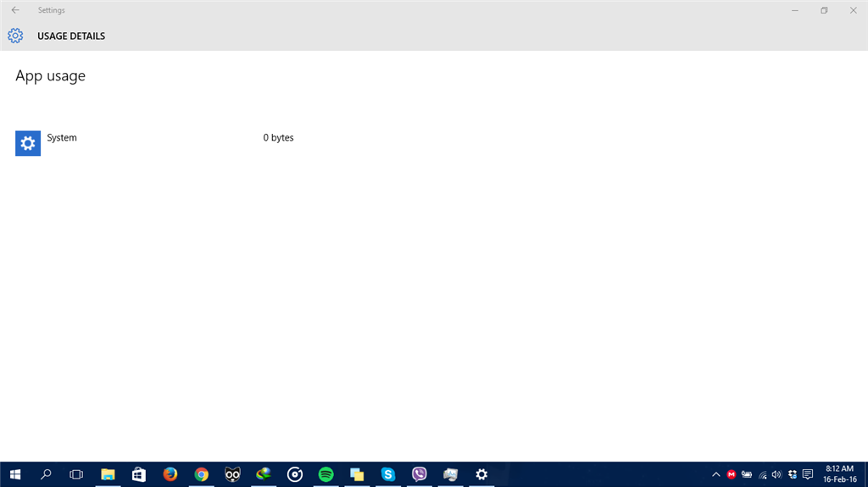Show hidden system tray icons
868x487 pixels.
pos(716,474)
